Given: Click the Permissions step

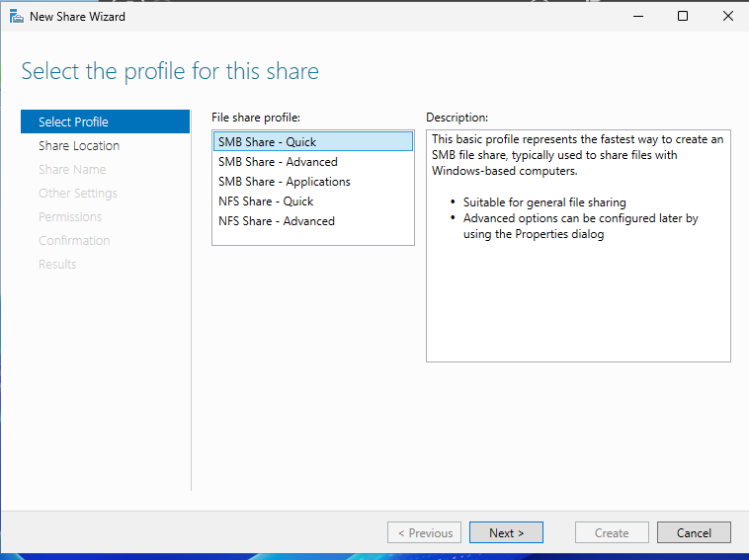Looking at the screenshot, I should click(105, 216).
